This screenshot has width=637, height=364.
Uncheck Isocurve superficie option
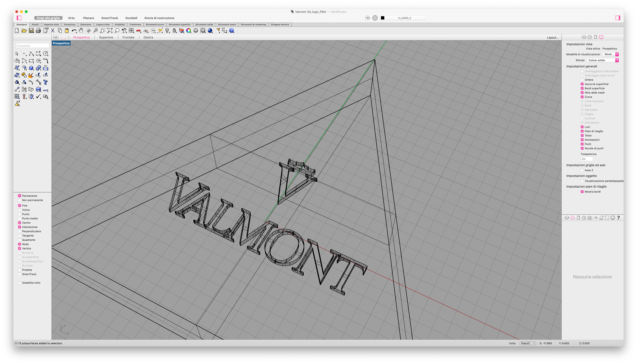coord(582,84)
